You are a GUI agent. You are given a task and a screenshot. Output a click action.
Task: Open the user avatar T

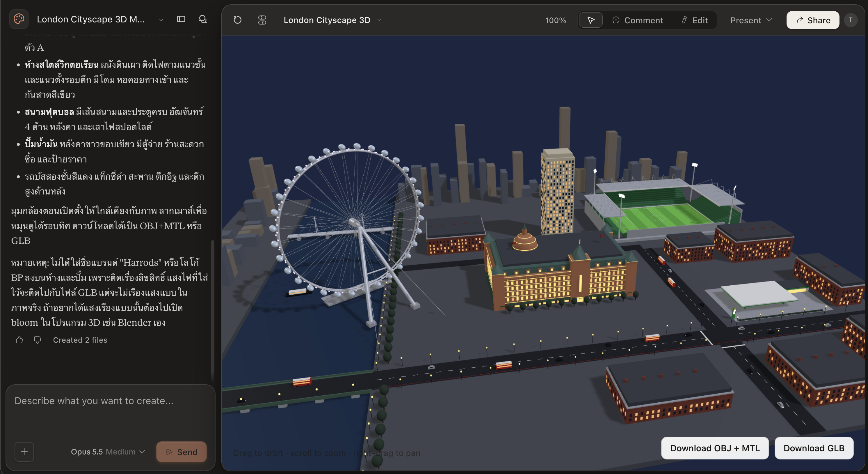(x=851, y=20)
